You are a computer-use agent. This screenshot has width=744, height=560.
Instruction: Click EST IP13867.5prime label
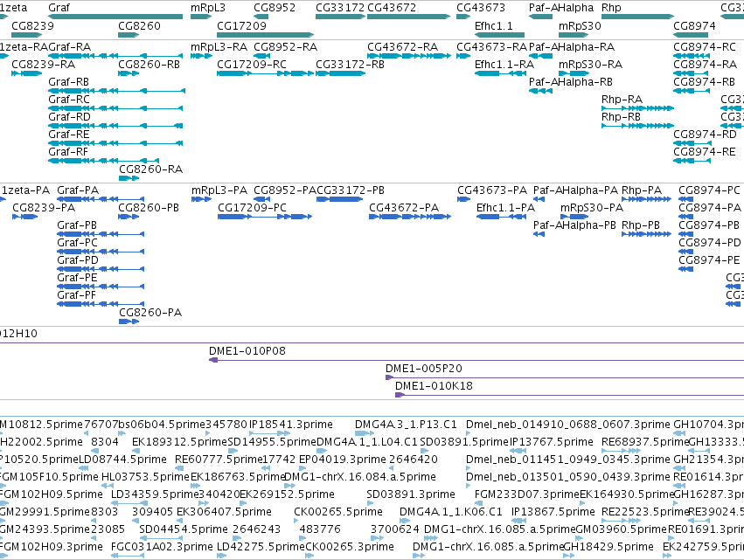coord(553,513)
